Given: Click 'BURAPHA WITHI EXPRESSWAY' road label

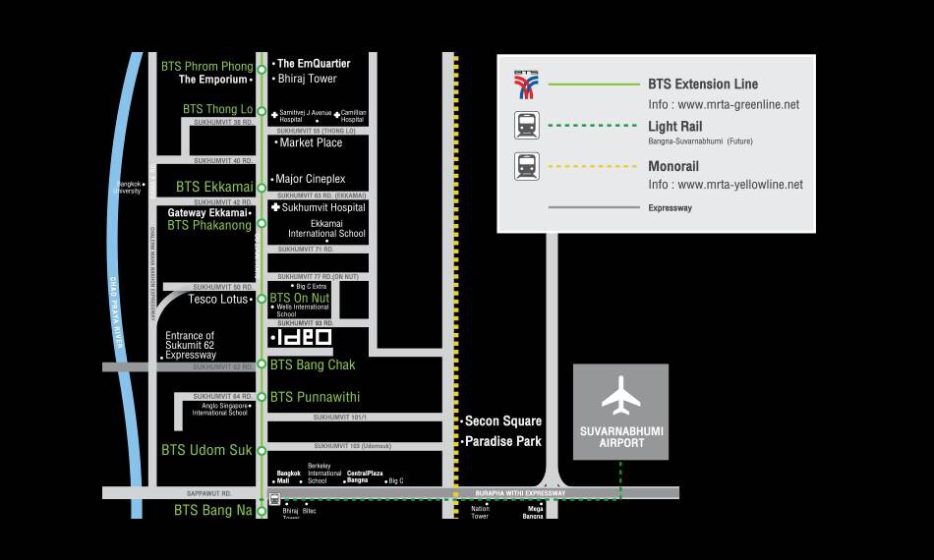Looking at the screenshot, I should [x=520, y=493].
